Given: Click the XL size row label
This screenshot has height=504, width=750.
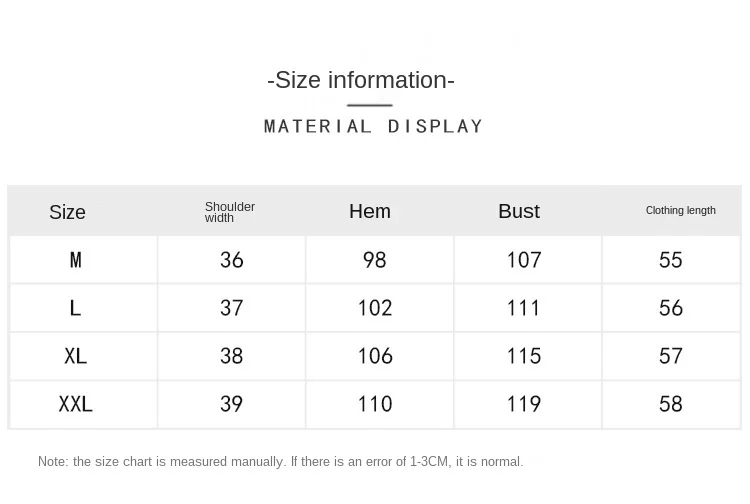Looking at the screenshot, I should pyautogui.click(x=76, y=356).
